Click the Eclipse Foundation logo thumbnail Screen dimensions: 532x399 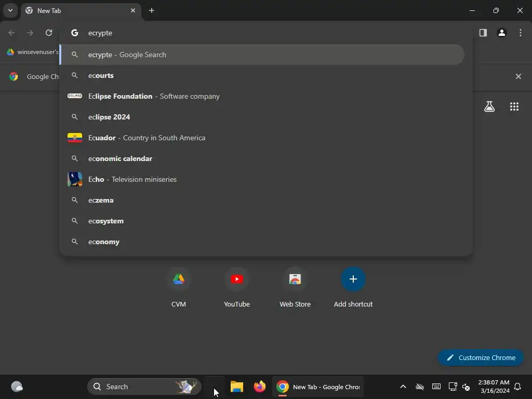(x=75, y=96)
